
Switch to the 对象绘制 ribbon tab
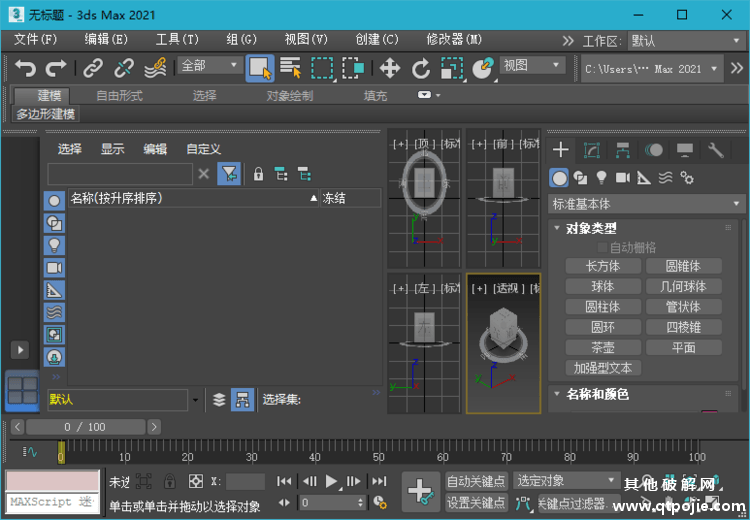pos(290,96)
